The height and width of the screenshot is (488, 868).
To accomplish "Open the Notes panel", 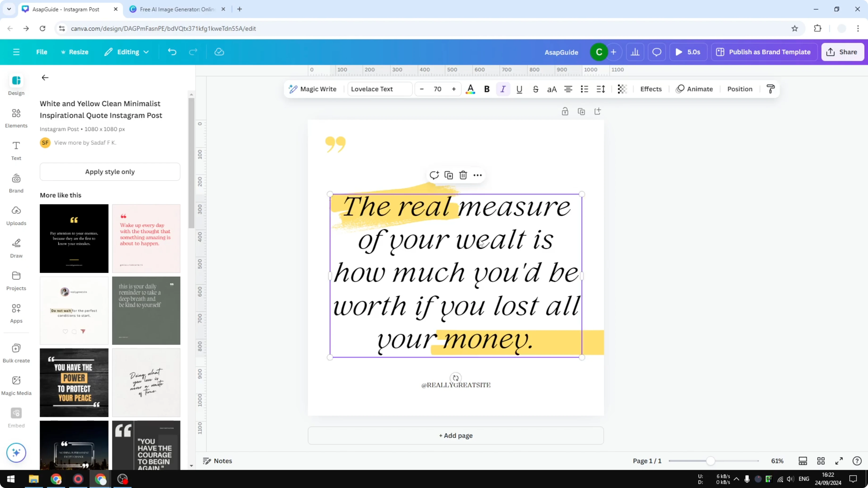I will (x=217, y=461).
